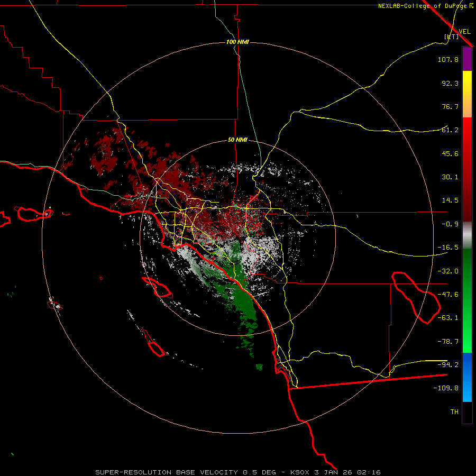Click the 100 NMI range ring label
This screenshot has width=476, height=476.
coord(237,42)
